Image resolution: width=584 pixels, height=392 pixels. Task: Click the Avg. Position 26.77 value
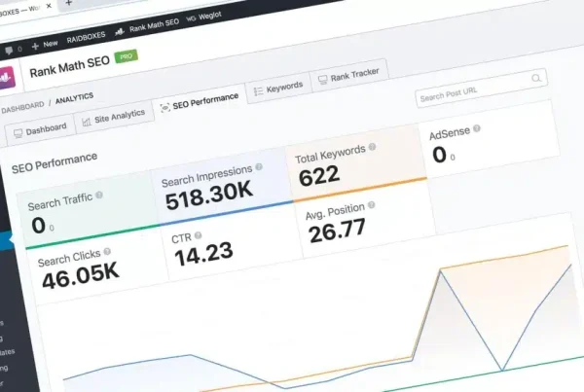[x=337, y=231]
